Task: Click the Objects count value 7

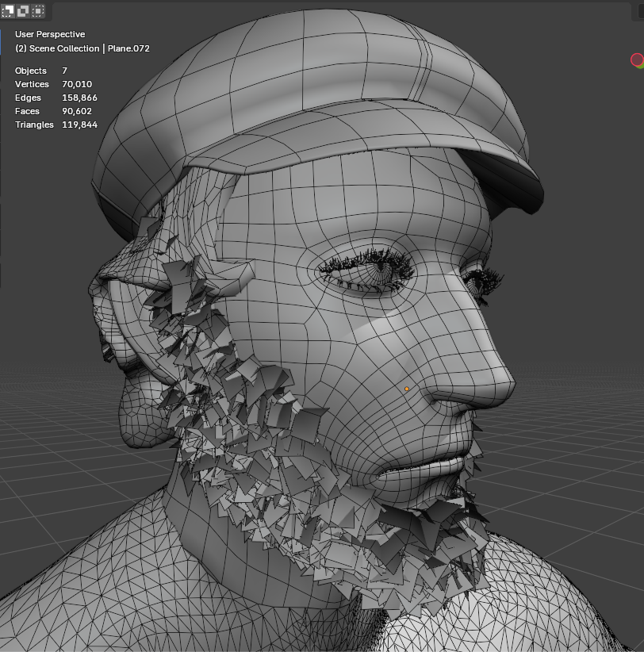Action: [x=64, y=71]
